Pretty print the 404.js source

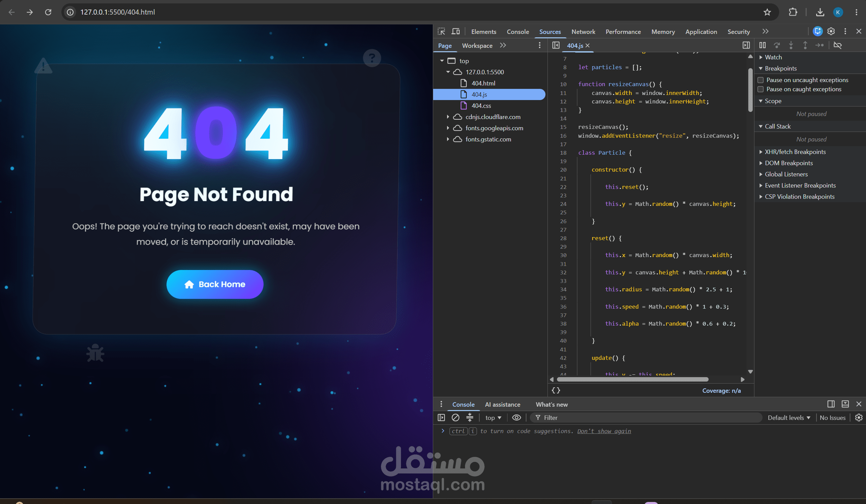[556, 390]
